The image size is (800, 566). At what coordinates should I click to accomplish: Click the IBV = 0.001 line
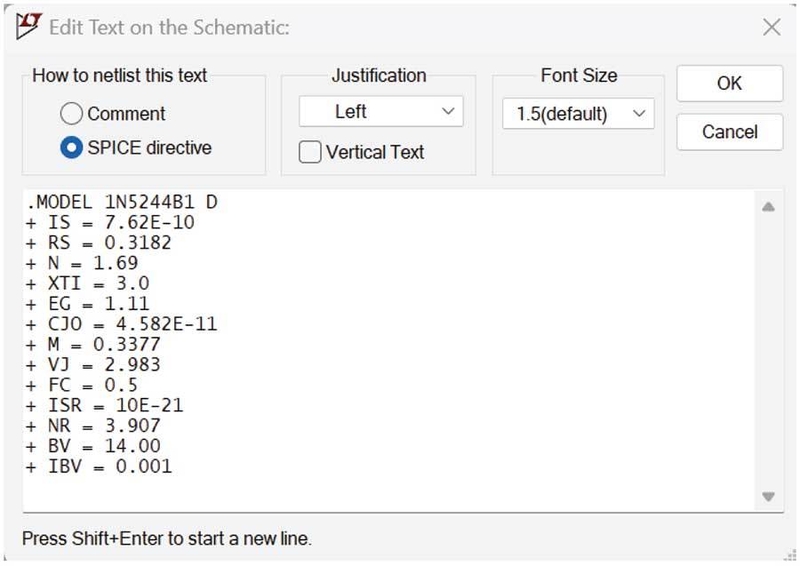100,466
